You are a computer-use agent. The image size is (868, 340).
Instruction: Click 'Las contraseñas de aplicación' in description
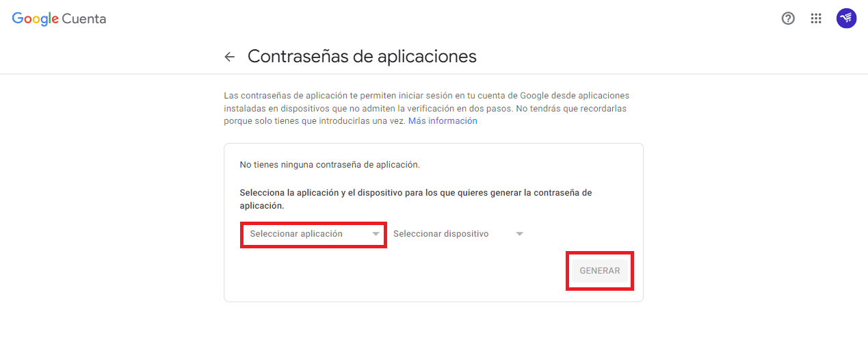pos(282,96)
